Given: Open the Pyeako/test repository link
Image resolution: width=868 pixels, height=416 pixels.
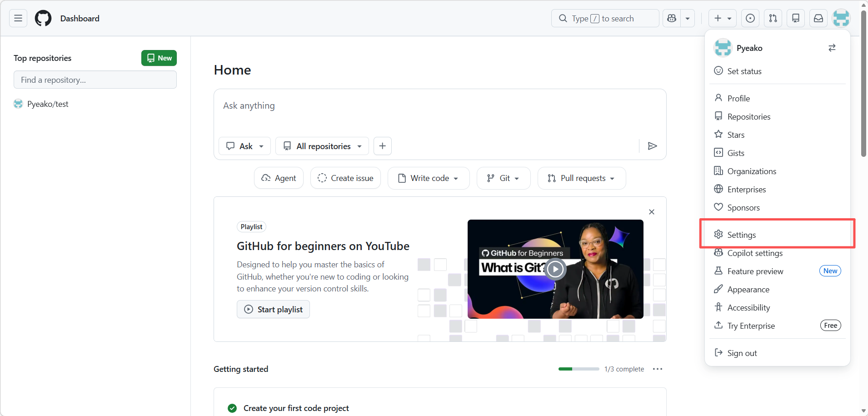Looking at the screenshot, I should 48,104.
